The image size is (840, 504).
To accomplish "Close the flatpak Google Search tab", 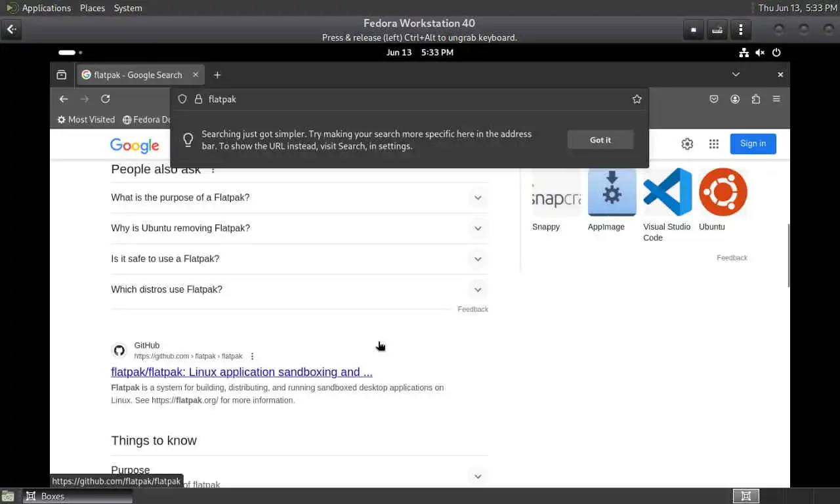I will 195,75.
